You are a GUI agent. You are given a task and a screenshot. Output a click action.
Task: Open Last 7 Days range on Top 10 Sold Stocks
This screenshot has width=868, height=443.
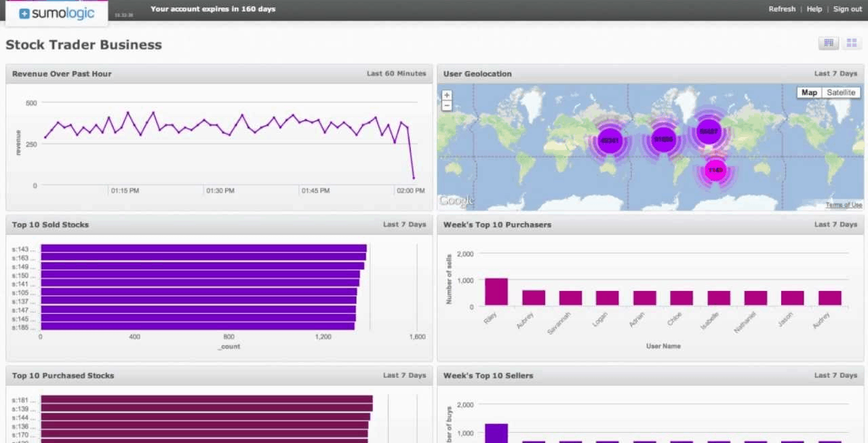pos(404,224)
